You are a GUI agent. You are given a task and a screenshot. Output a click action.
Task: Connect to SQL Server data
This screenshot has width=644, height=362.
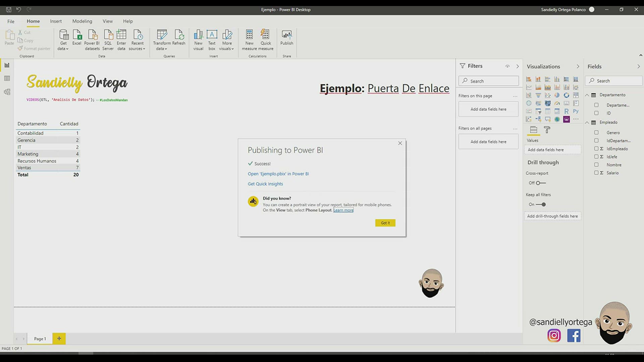108,40
